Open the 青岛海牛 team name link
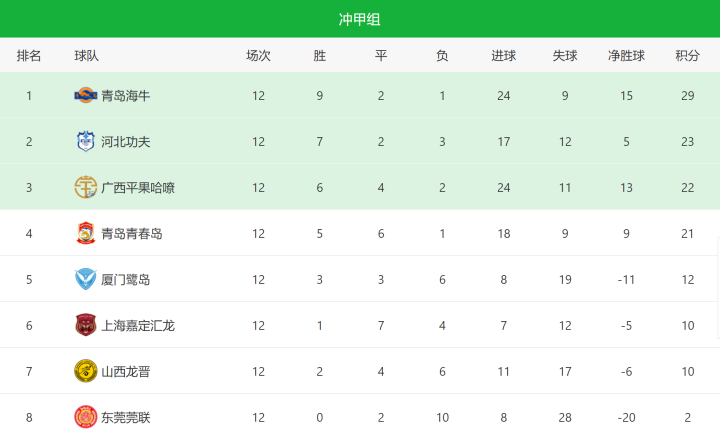The width and height of the screenshot is (720, 439). [126, 96]
